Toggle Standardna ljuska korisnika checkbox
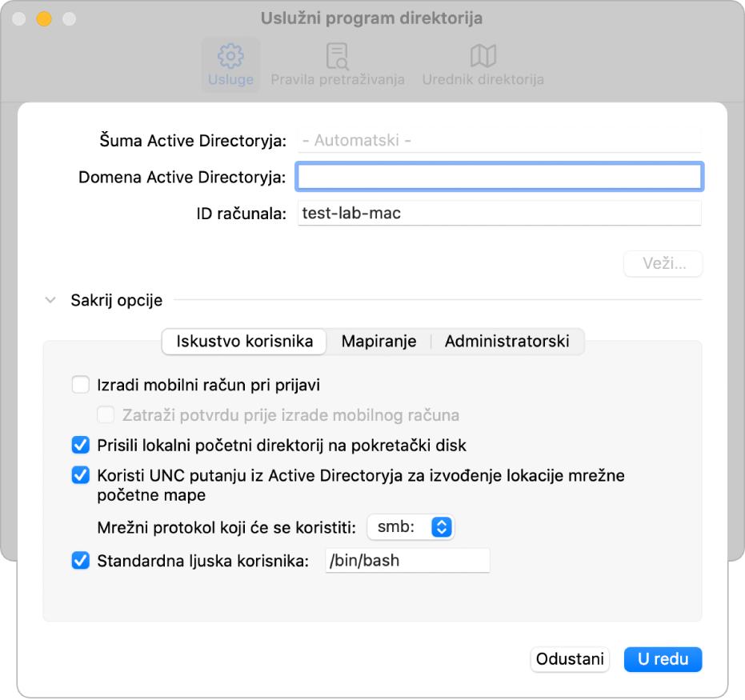The height and width of the screenshot is (700, 745). [x=80, y=561]
